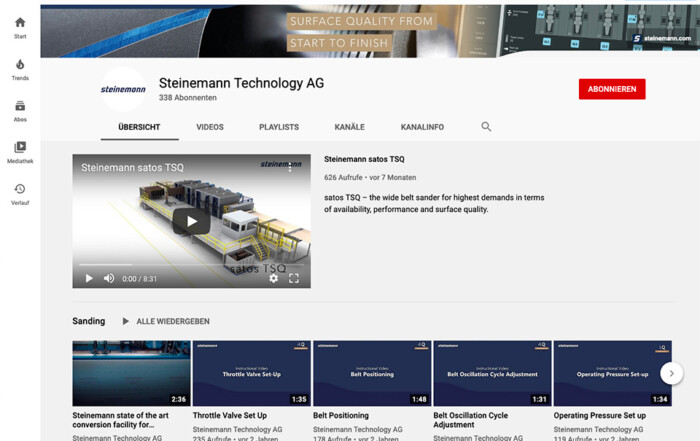Mute the featured video volume icon
Viewport: 700px width, 441px height.
(x=108, y=279)
